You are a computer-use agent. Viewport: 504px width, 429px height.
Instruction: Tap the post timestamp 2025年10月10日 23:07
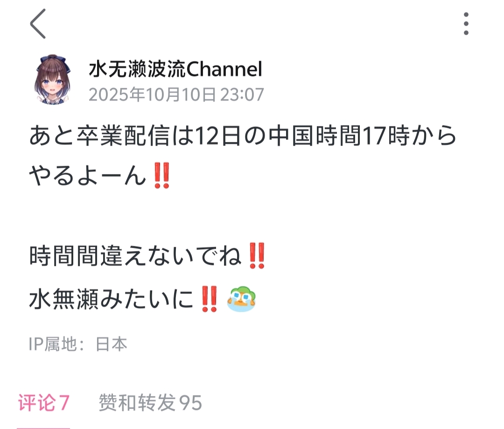(x=176, y=95)
